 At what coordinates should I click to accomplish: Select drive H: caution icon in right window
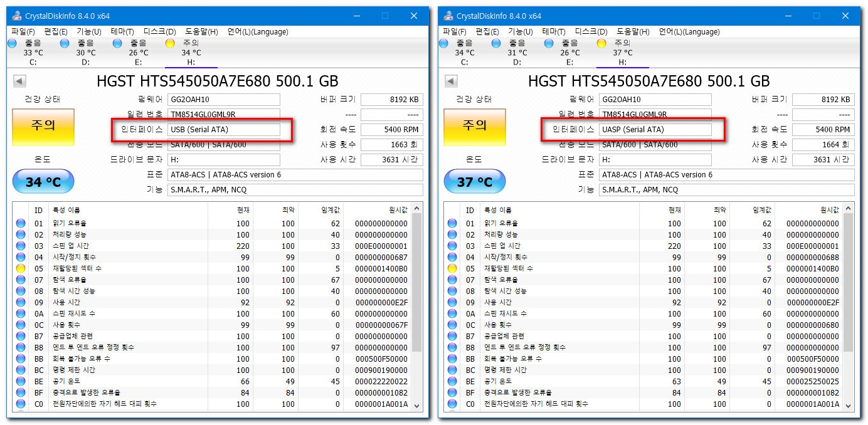(x=601, y=43)
